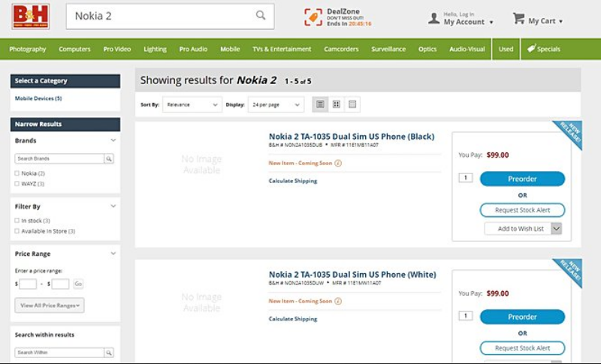Click the search magnifier icon in top bar
601x364 pixels.
point(261,15)
